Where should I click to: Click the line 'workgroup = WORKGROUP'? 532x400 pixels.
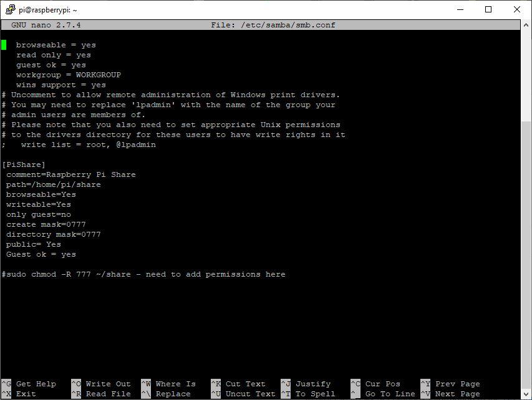coord(69,75)
